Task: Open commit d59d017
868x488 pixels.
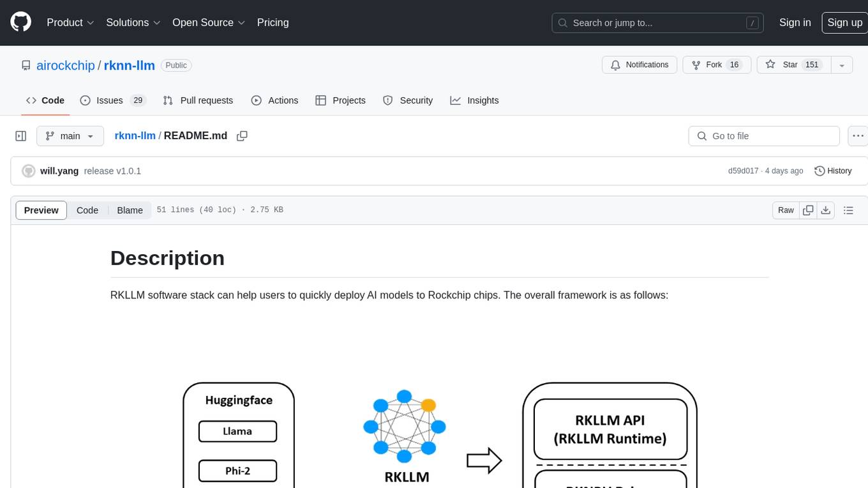Action: [x=743, y=171]
